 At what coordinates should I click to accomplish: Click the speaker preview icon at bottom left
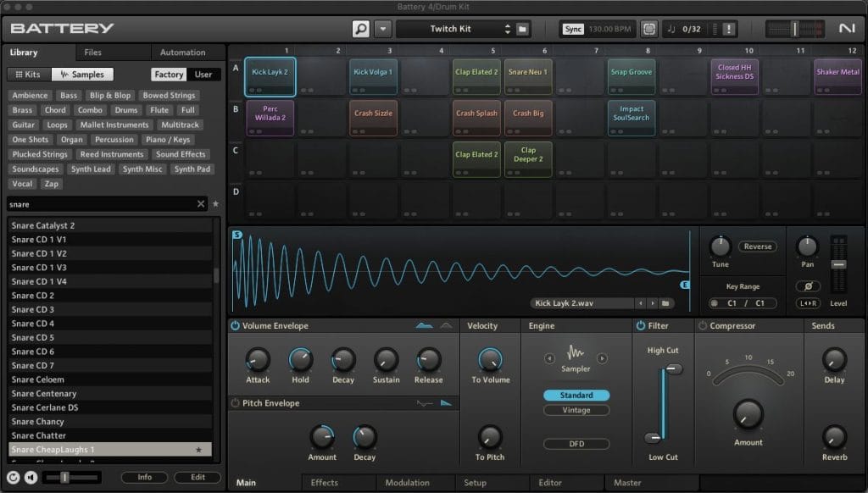31,477
